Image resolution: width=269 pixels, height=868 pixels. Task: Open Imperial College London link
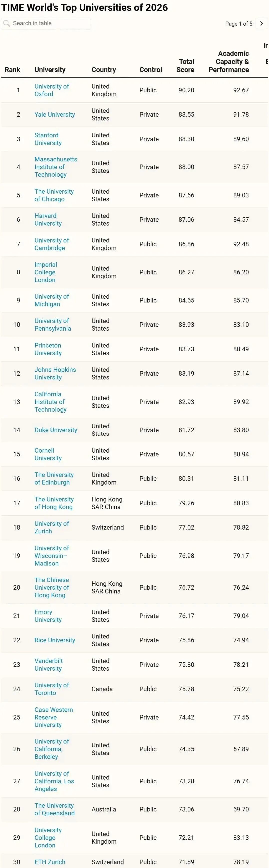click(x=45, y=272)
